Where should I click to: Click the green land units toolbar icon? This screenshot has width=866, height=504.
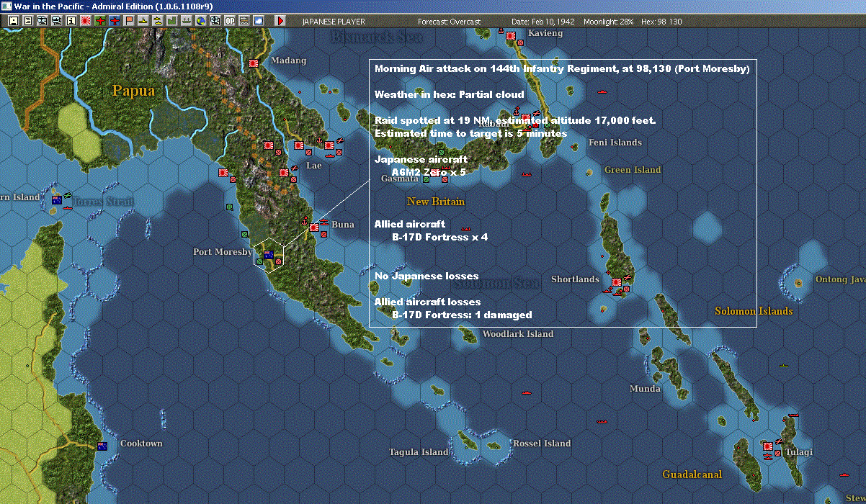pyautogui.click(x=171, y=21)
